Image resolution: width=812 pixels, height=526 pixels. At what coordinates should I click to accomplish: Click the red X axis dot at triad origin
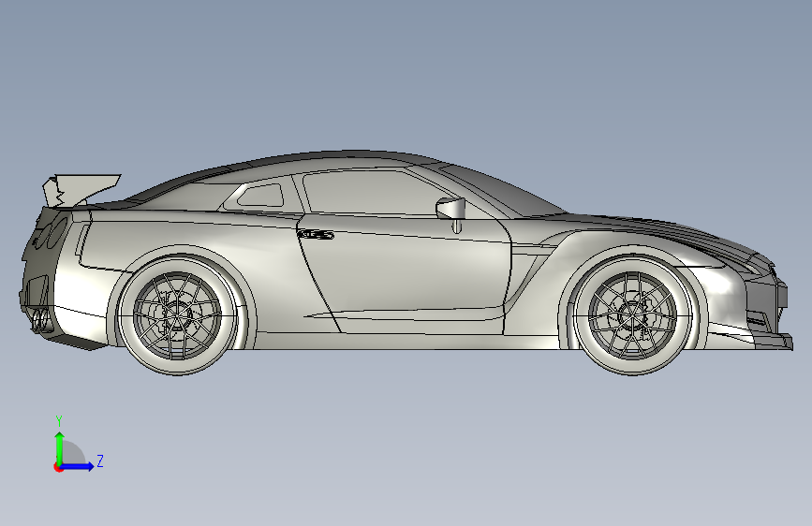58,467
